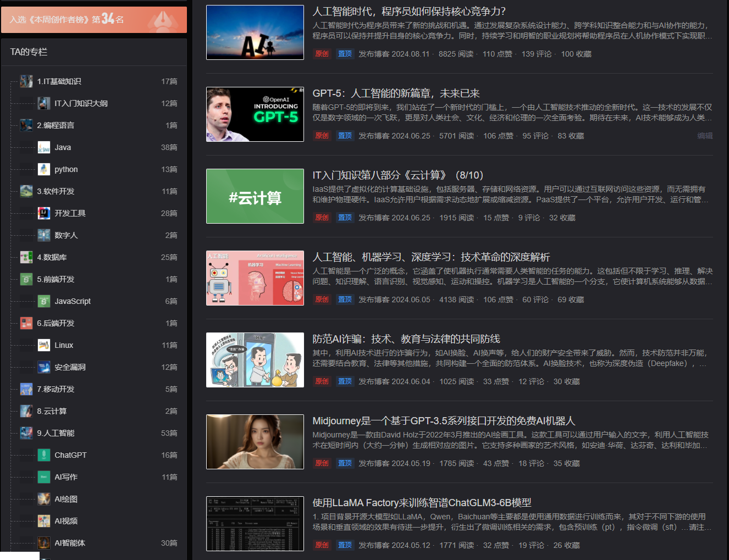Open the Java column link
The width and height of the screenshot is (729, 560).
point(63,147)
